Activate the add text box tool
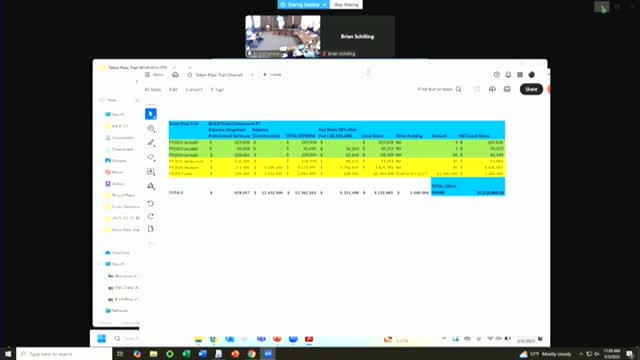The image size is (640, 360). click(151, 172)
